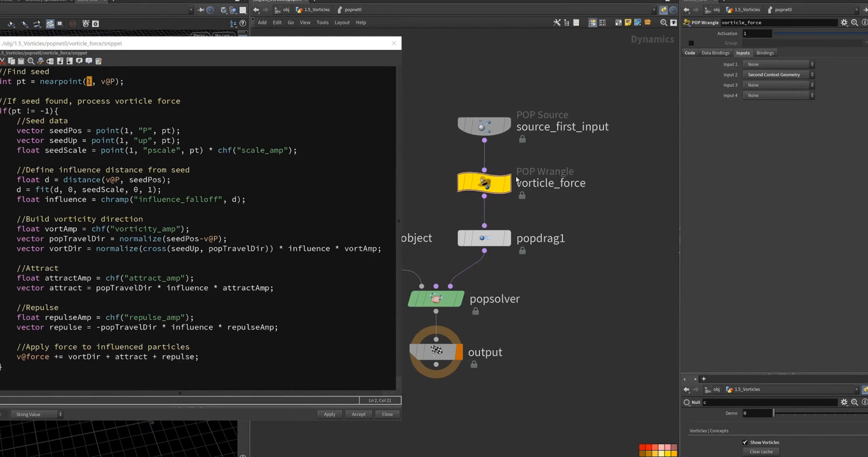Screen dimensions: 868x457
Task: Open the network editor search magnifier
Action: [663, 23]
